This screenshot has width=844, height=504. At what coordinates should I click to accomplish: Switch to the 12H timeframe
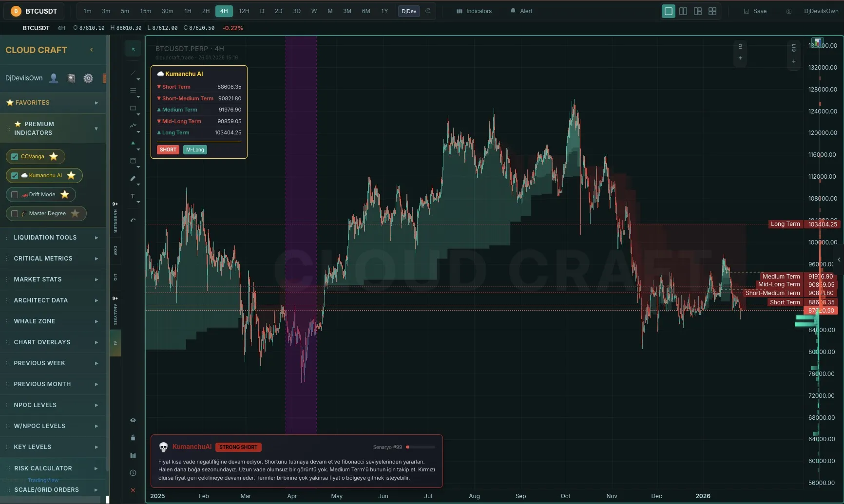click(244, 11)
